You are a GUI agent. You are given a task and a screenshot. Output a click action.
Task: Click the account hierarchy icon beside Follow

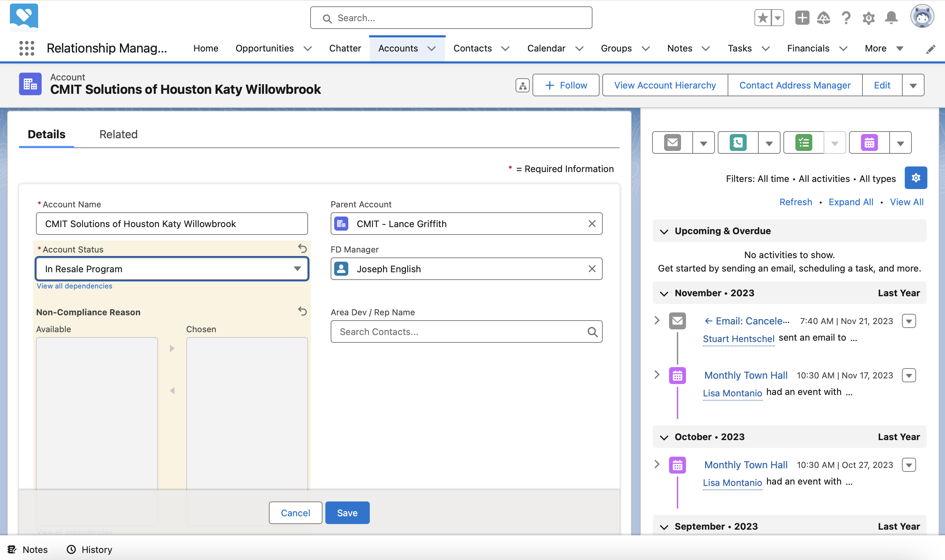(x=523, y=86)
